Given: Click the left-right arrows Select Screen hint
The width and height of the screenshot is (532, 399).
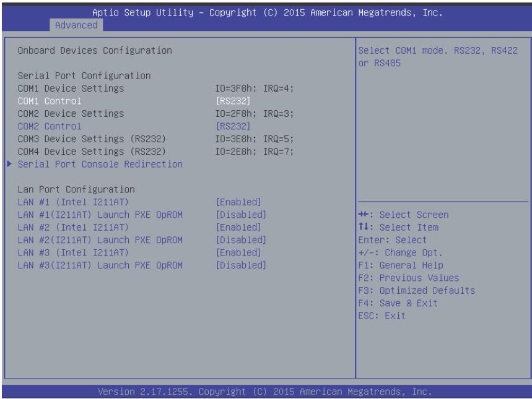Looking at the screenshot, I should click(403, 215).
